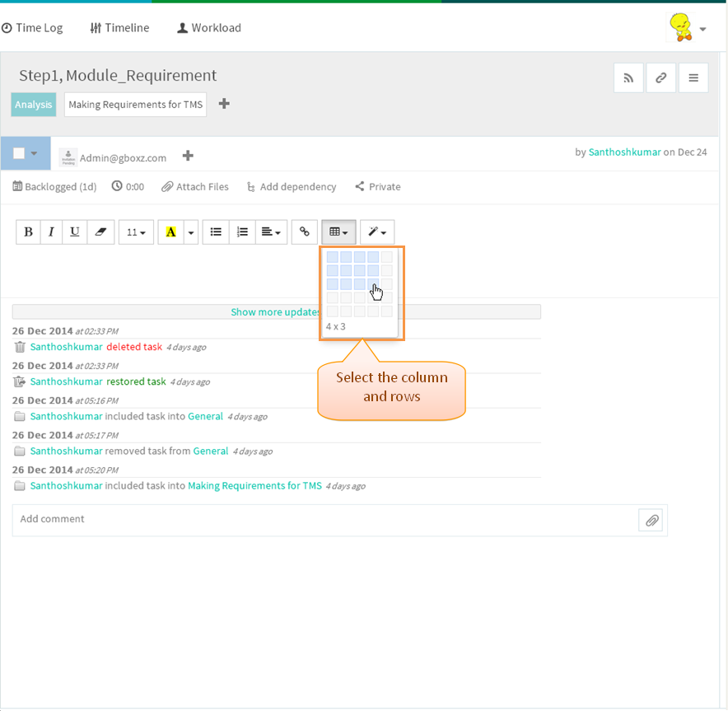Open Santhoshkumar link on deleted task entry
The image size is (728, 711).
67,347
